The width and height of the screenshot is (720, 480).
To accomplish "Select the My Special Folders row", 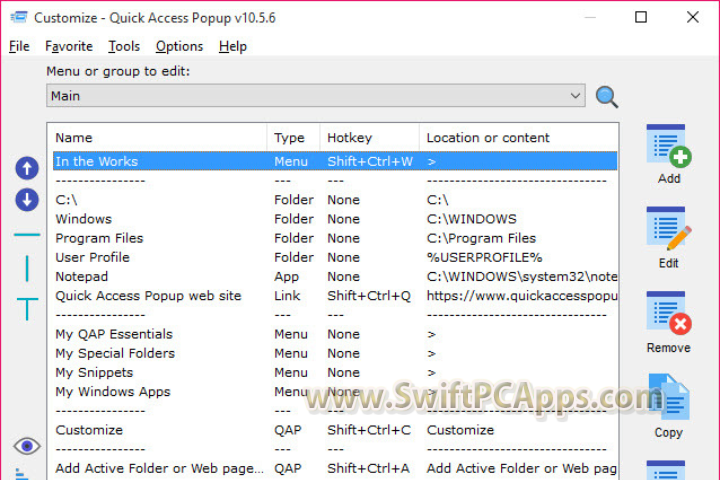I will [335, 353].
